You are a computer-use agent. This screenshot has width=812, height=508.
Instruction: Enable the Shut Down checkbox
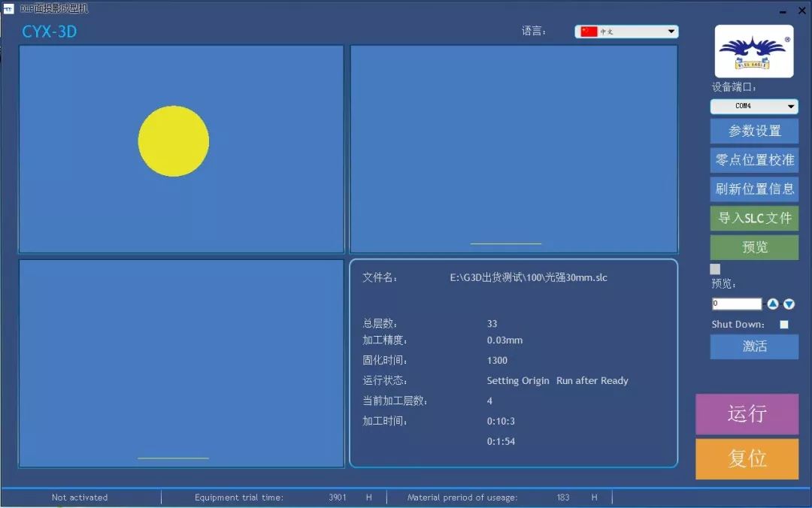tap(784, 325)
